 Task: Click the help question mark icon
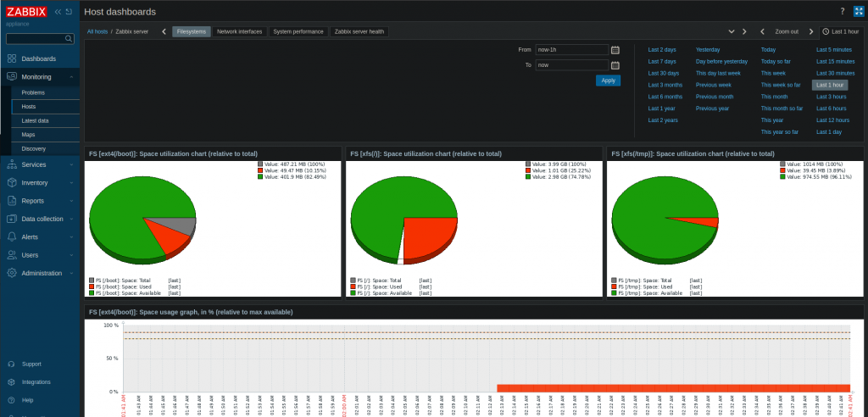click(843, 12)
